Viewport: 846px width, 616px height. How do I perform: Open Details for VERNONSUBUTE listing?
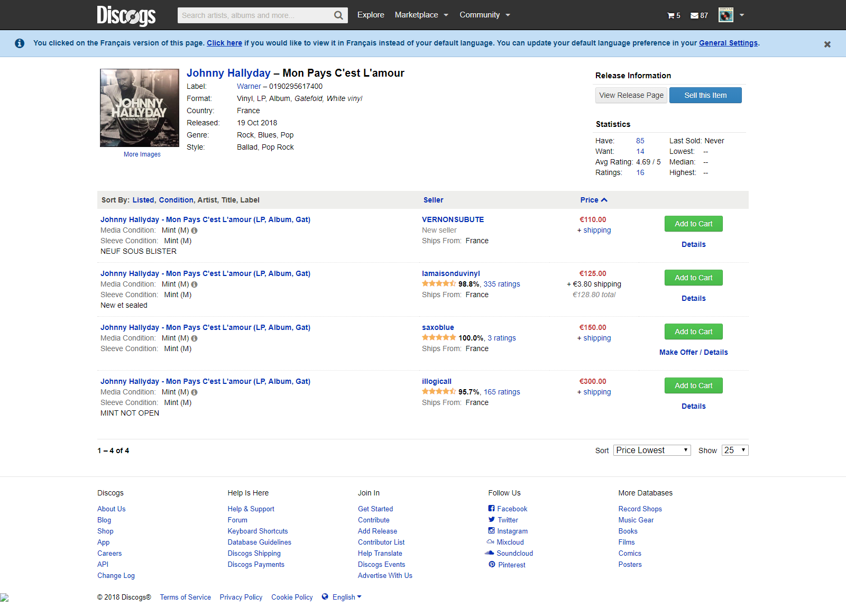click(693, 244)
